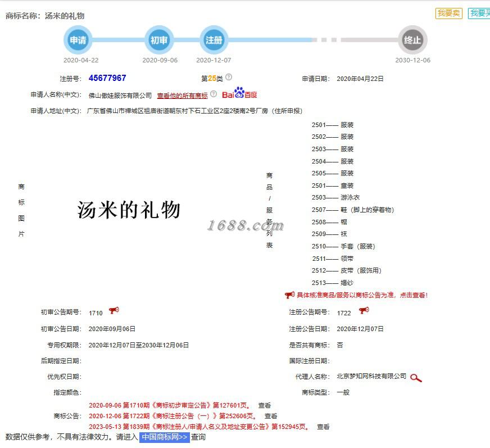Click the help icon after 查看他的所有商标
The image size is (490, 448).
[214, 94]
